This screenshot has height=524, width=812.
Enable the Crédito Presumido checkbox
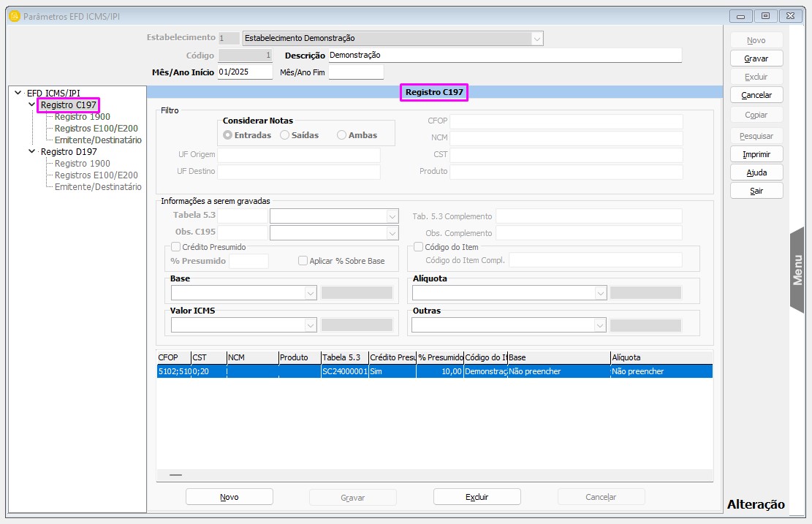tap(175, 247)
